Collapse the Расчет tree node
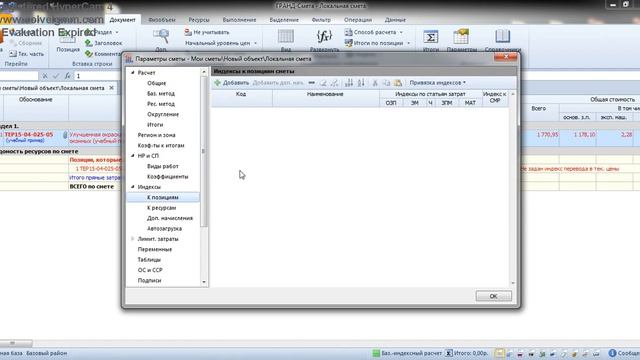Viewport: 640px width, 360px height. 133,73
